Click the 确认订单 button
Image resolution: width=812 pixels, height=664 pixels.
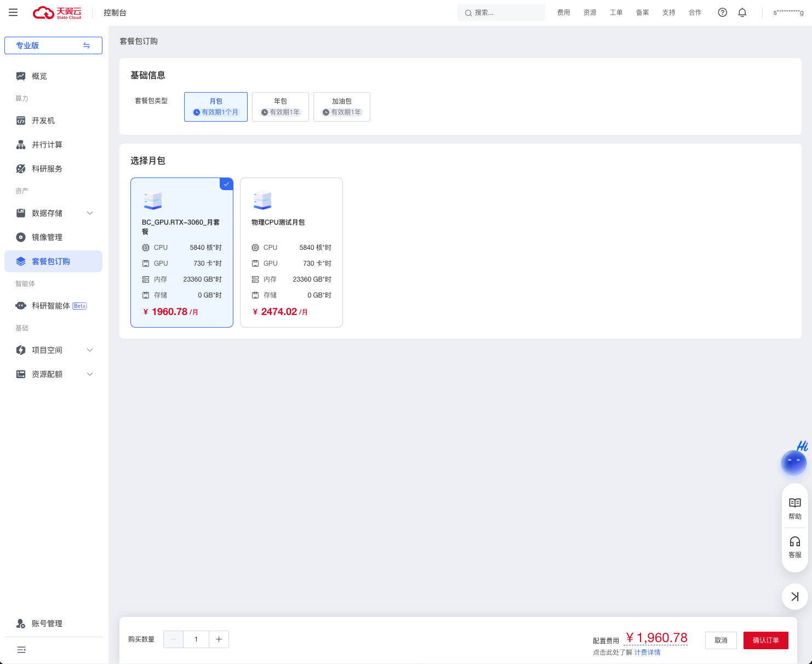pyautogui.click(x=766, y=640)
